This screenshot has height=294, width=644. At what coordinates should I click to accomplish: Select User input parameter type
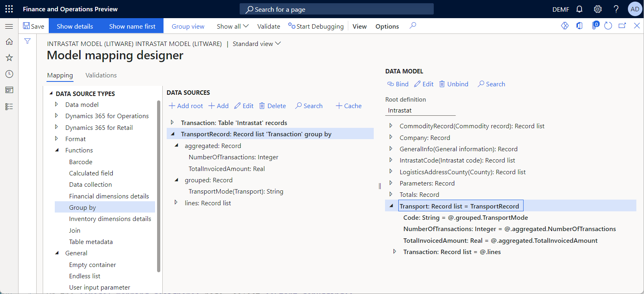pos(99,287)
